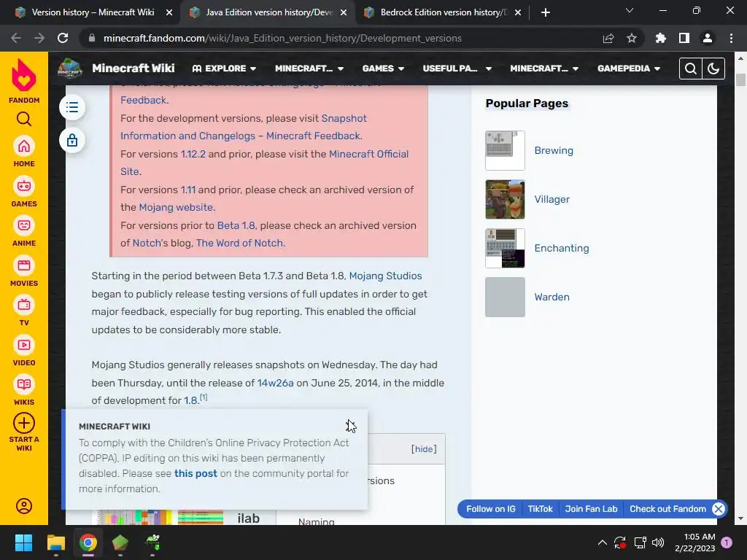747x560 pixels.
Task: Open 'this post' COPPA link
Action: 196,473
